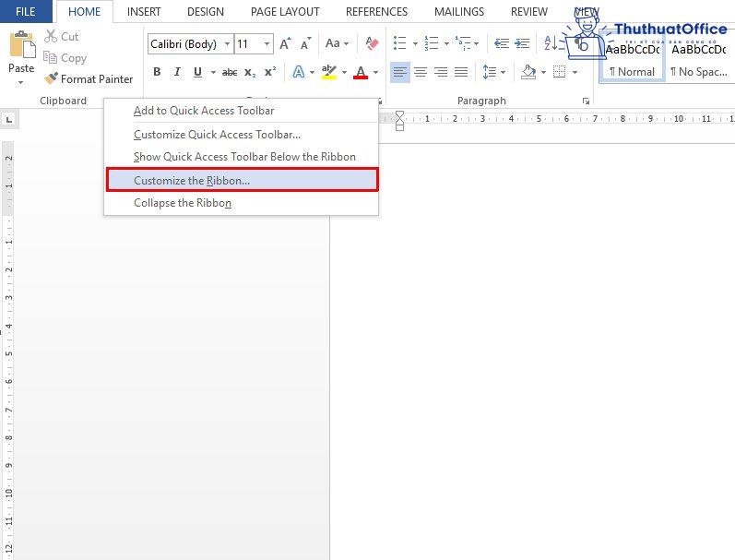Click the Shrink Font icon

point(305,44)
